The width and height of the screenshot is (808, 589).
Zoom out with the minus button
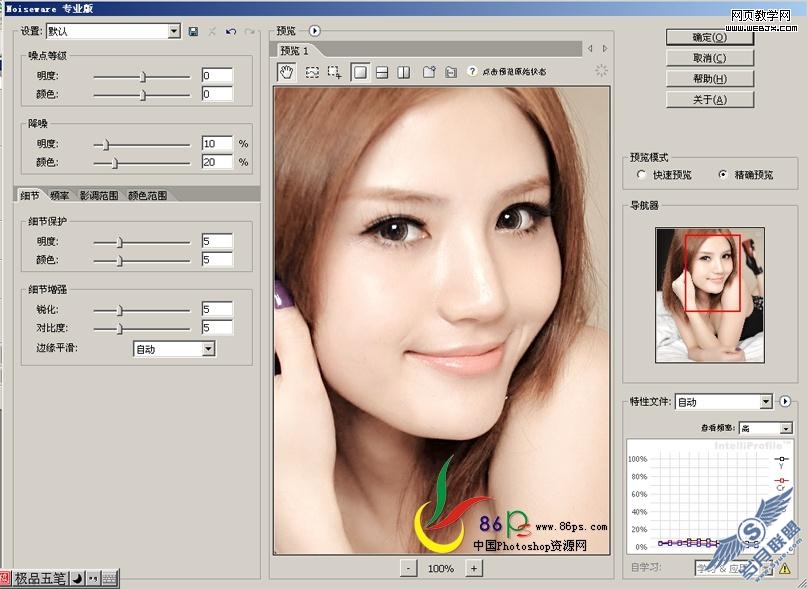coord(408,568)
